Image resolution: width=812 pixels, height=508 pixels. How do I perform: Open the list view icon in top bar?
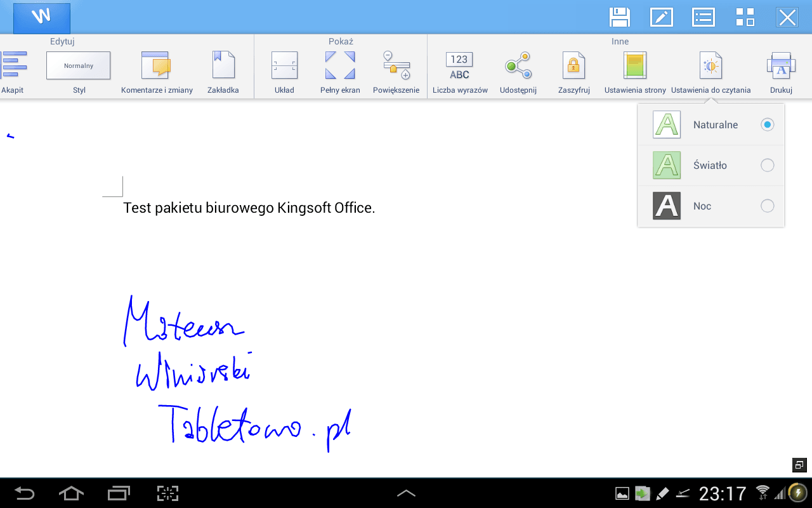(x=704, y=17)
